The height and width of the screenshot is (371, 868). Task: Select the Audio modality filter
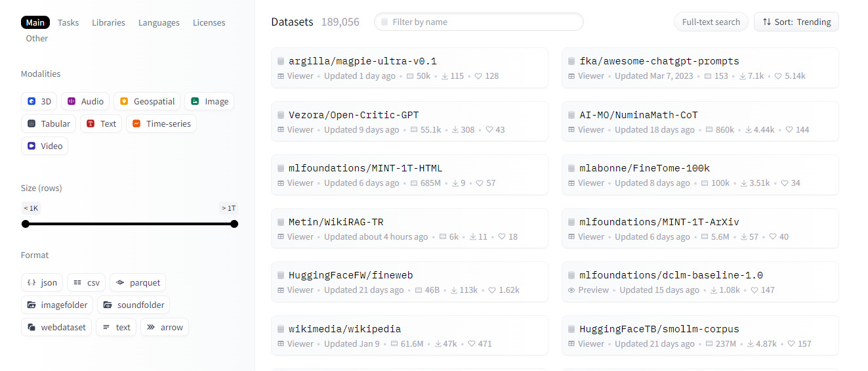coord(85,101)
